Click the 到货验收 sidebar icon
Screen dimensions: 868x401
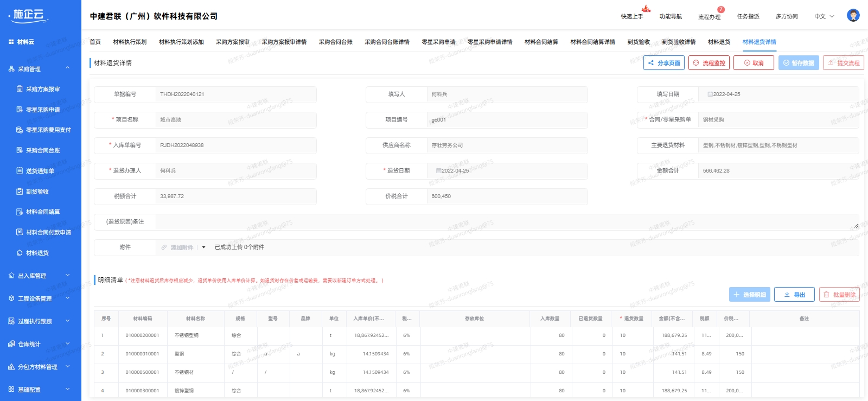[x=20, y=192]
